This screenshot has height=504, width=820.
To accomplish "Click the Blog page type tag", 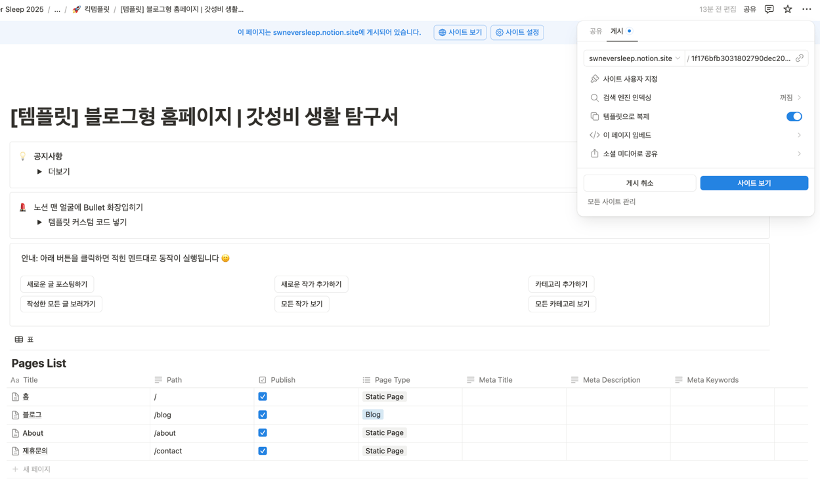I will pos(373,415).
